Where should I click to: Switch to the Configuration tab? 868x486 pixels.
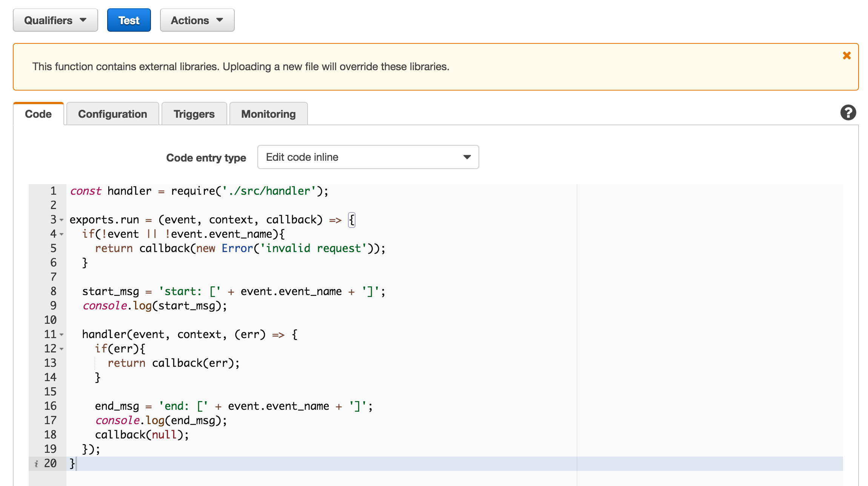click(x=112, y=114)
